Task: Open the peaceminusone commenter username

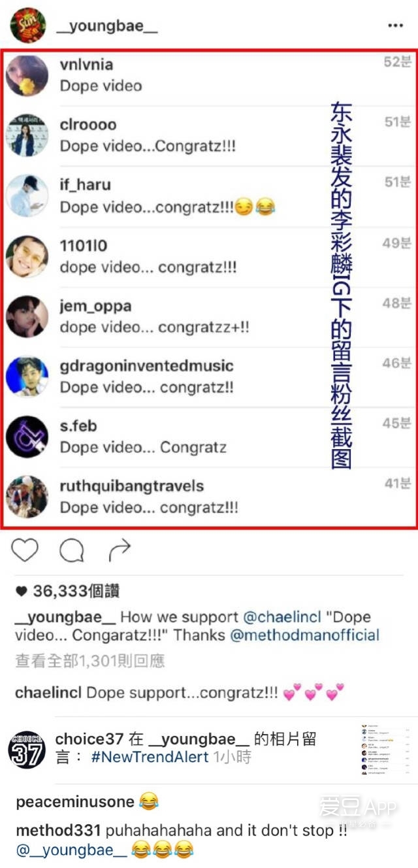Action: 75,801
